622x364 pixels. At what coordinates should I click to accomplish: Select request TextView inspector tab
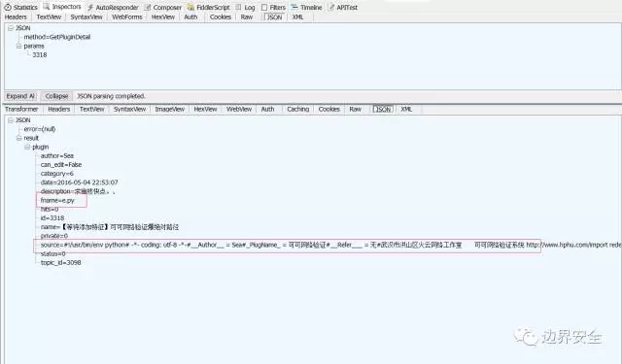coord(49,17)
